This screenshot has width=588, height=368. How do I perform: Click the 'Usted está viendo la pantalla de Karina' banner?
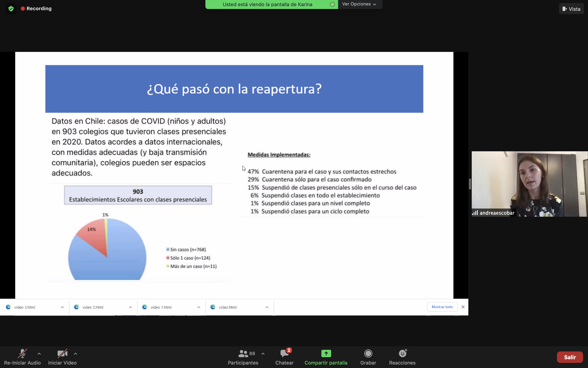pos(267,4)
